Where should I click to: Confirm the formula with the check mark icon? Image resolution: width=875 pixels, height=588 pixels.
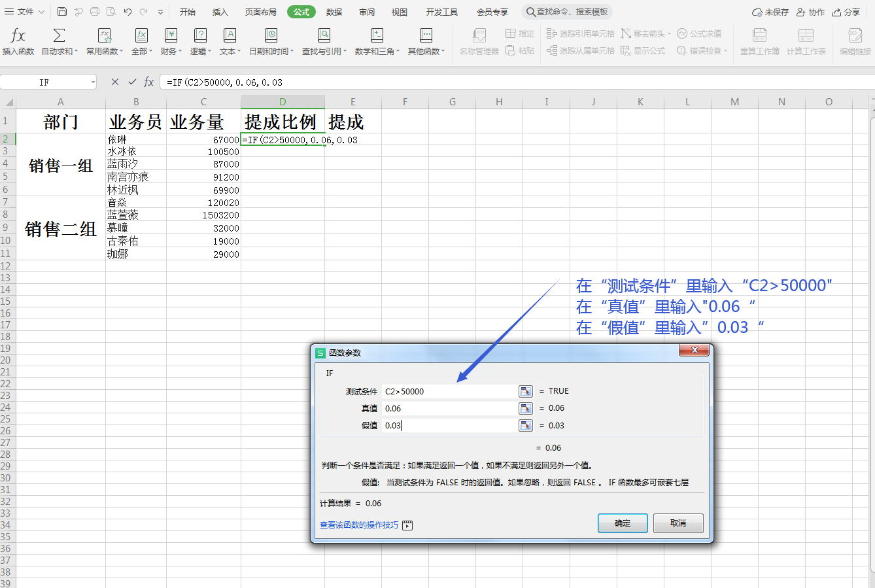(132, 82)
